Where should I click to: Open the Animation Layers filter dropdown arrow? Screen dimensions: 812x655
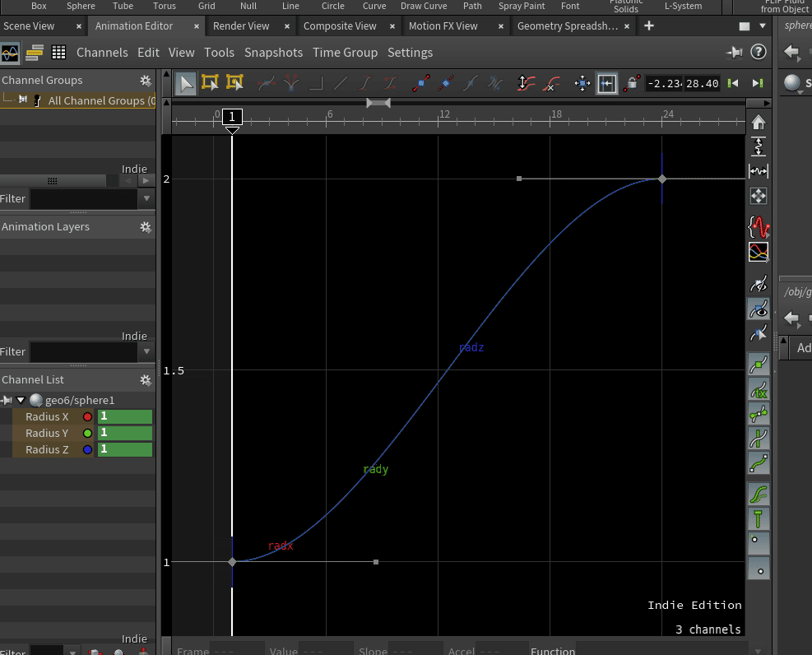tap(146, 352)
